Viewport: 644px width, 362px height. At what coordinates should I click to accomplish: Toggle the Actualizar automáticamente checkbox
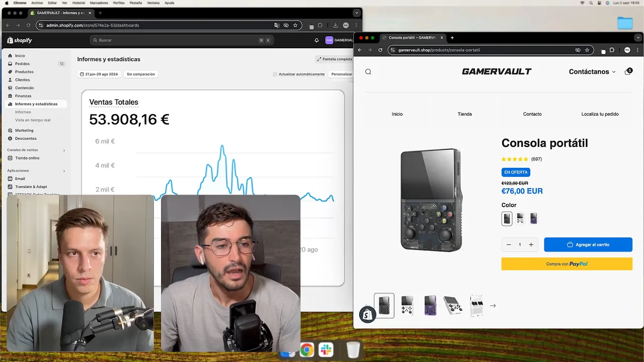tap(275, 74)
